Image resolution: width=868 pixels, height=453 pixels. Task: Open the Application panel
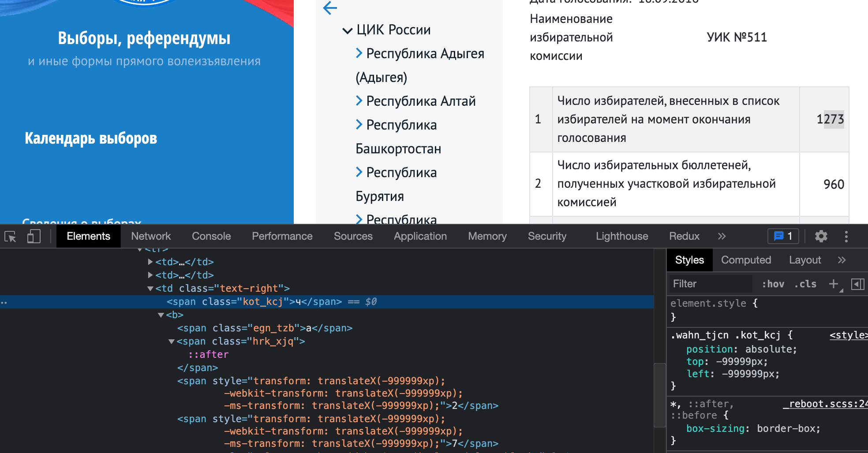[x=420, y=236]
